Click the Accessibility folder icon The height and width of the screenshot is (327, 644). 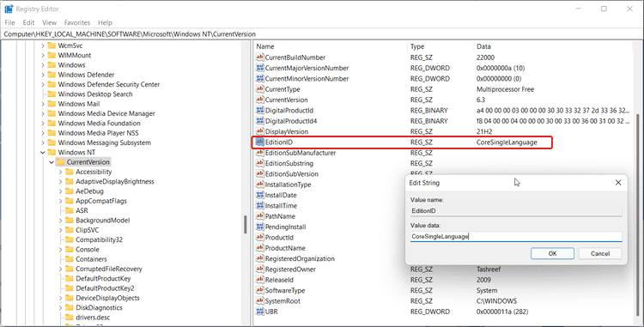click(x=70, y=172)
